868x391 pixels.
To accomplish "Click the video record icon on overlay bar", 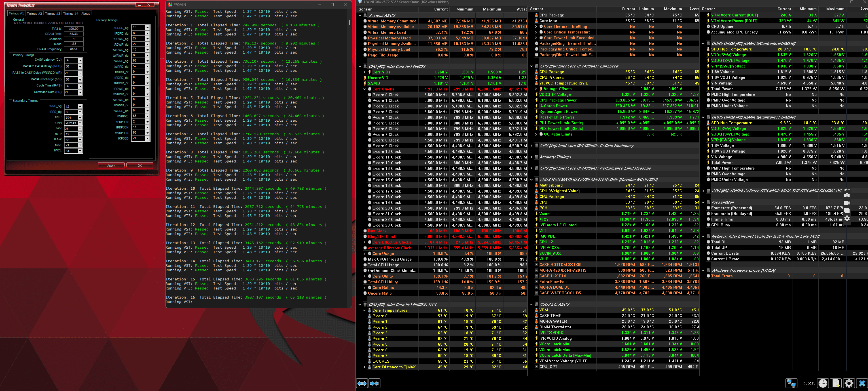I will coord(847,203).
